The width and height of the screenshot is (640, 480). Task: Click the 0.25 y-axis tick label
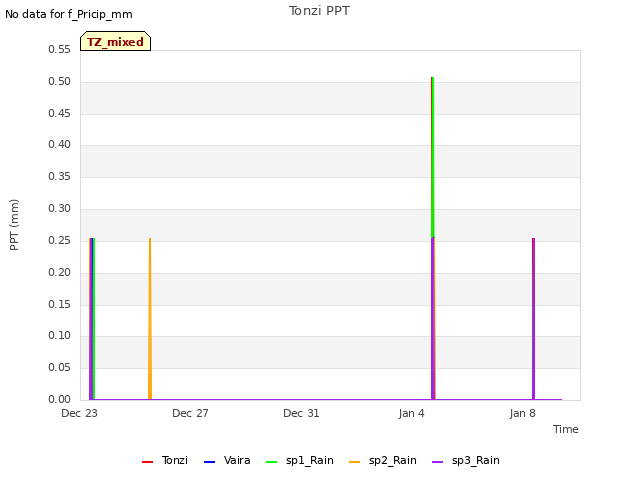click(60, 240)
